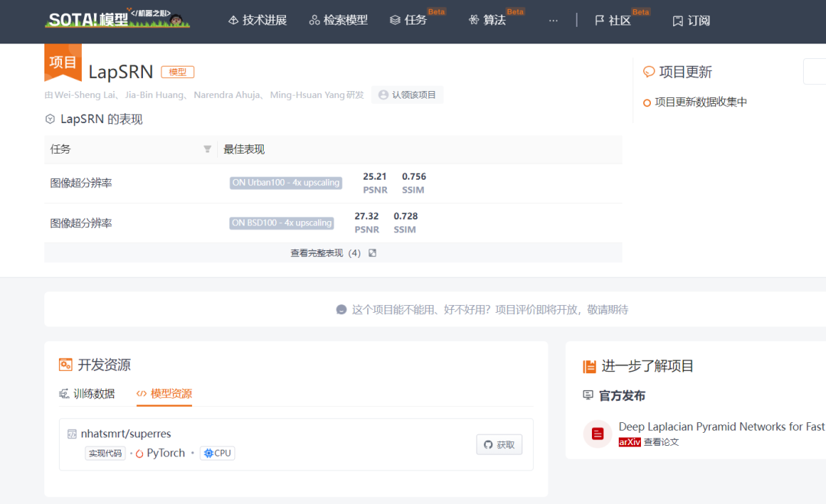The height and width of the screenshot is (504, 826).
Task: Click the GitHub icon on 获取 button
Action: click(x=488, y=444)
